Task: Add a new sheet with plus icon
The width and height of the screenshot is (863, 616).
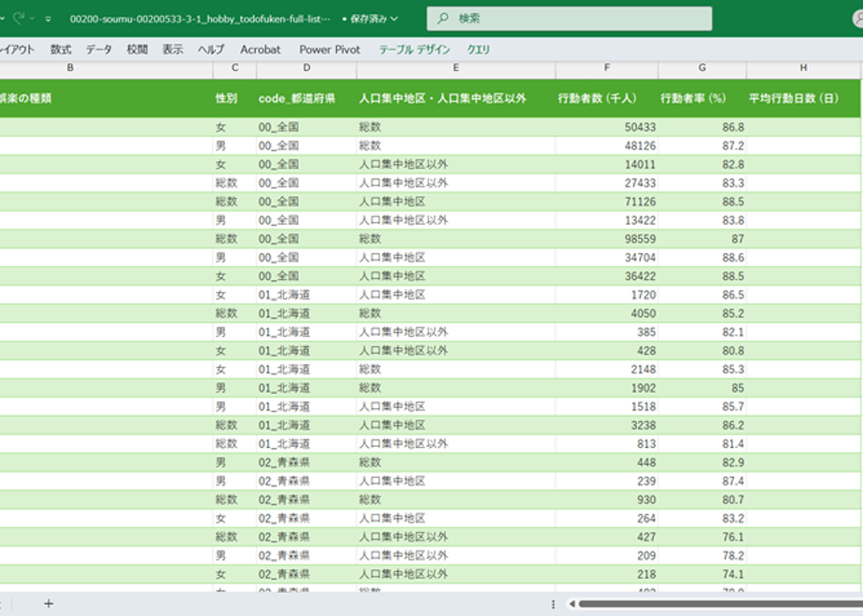Action: click(49, 603)
